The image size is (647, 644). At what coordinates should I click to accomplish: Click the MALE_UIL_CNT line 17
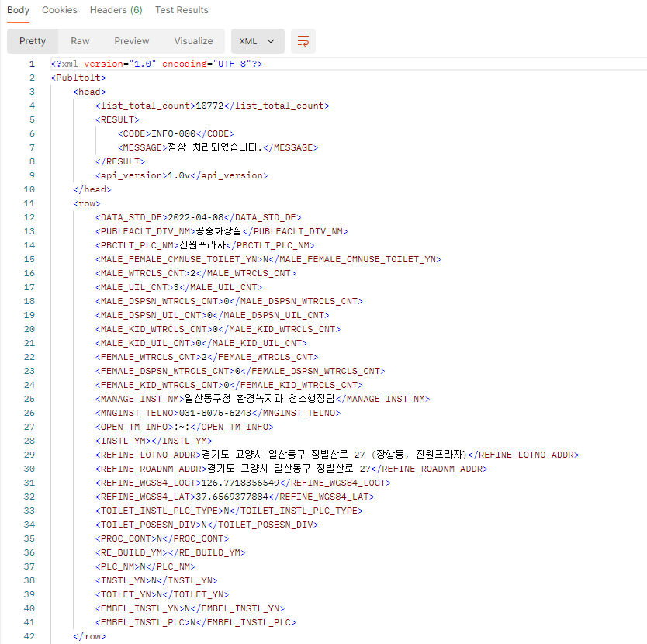(178, 287)
